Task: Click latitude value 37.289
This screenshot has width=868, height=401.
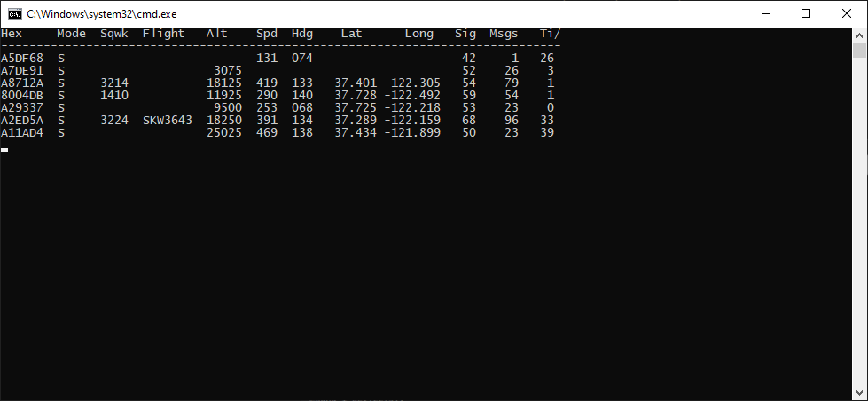Action: (356, 120)
